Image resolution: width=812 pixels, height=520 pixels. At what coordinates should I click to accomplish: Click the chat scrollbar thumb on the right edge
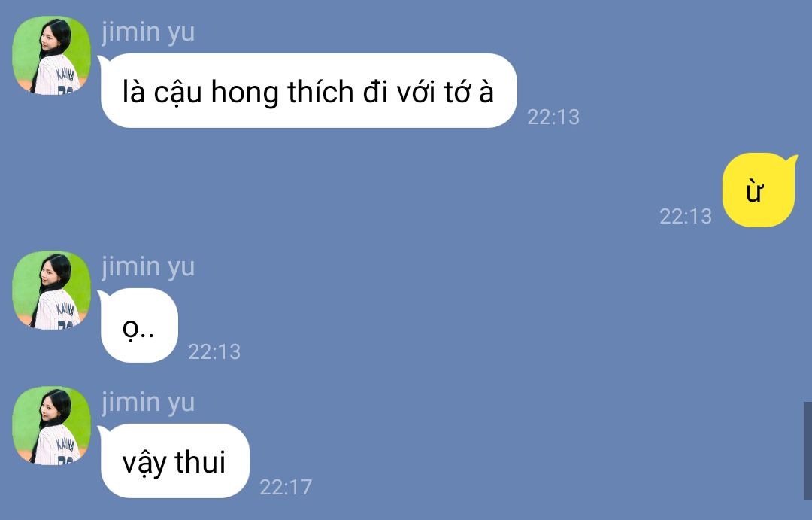pyautogui.click(x=807, y=451)
